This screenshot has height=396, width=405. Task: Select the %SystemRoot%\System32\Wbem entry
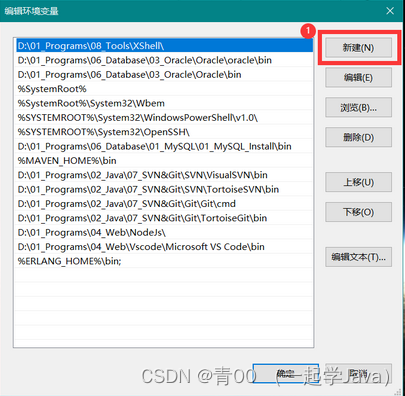pyautogui.click(x=164, y=103)
